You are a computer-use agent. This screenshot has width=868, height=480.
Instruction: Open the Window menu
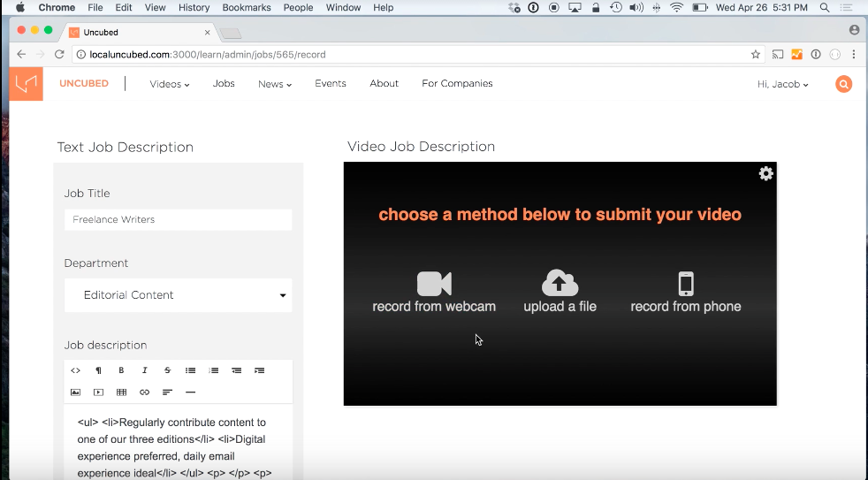click(343, 8)
